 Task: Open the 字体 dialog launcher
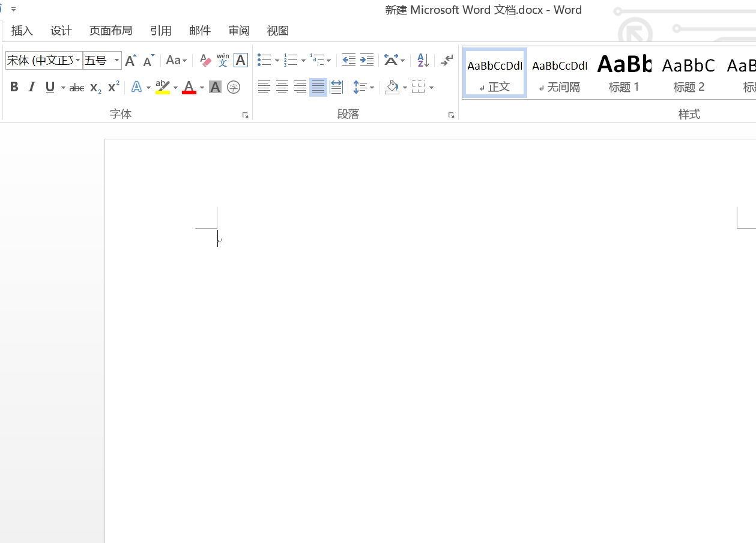(x=245, y=115)
